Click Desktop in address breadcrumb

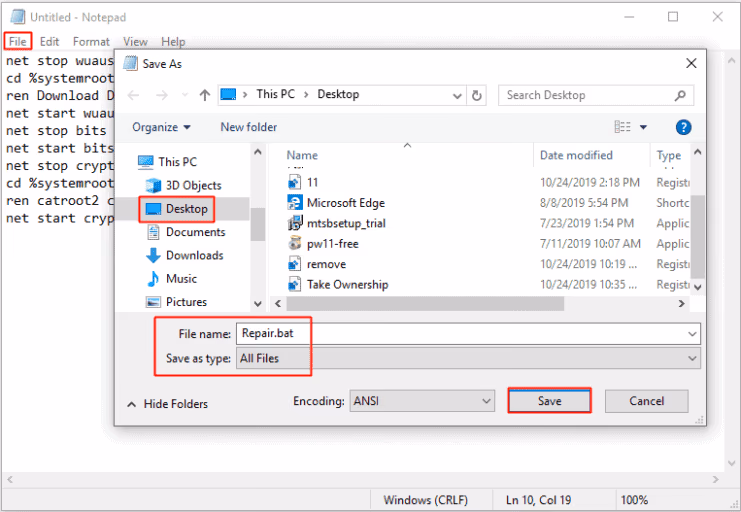pyautogui.click(x=338, y=94)
